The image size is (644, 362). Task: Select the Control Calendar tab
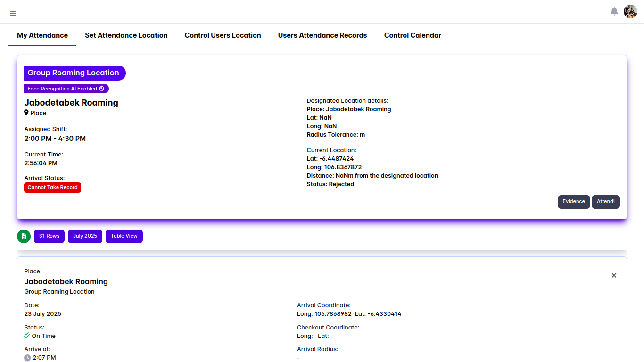click(413, 35)
